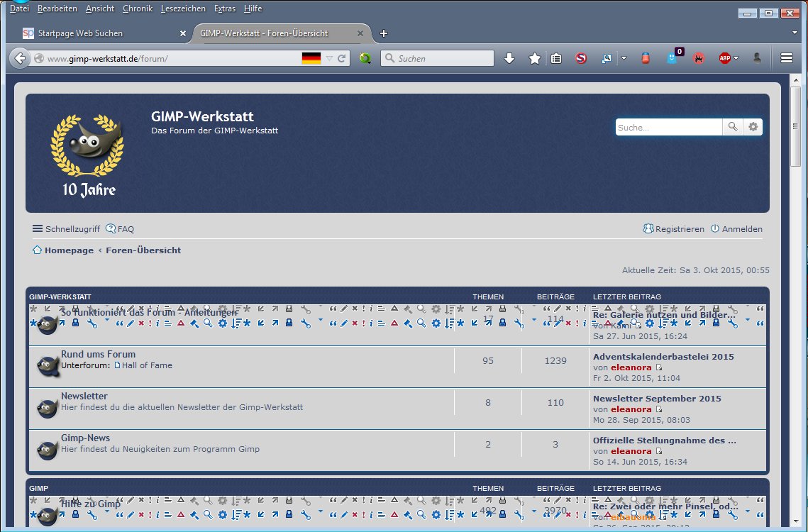Image resolution: width=808 pixels, height=532 pixels.
Task: Open the URL bar history dropdown arrow
Action: click(329, 59)
